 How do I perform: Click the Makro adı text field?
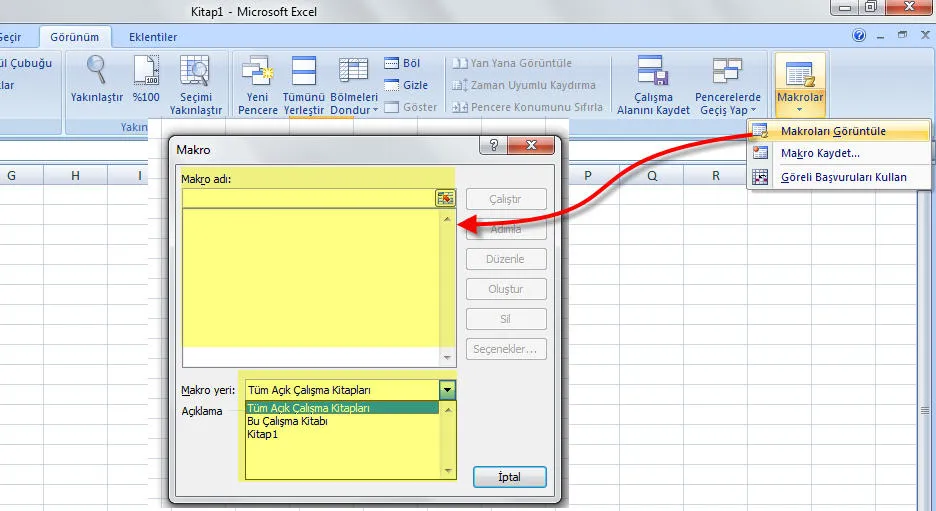point(308,198)
